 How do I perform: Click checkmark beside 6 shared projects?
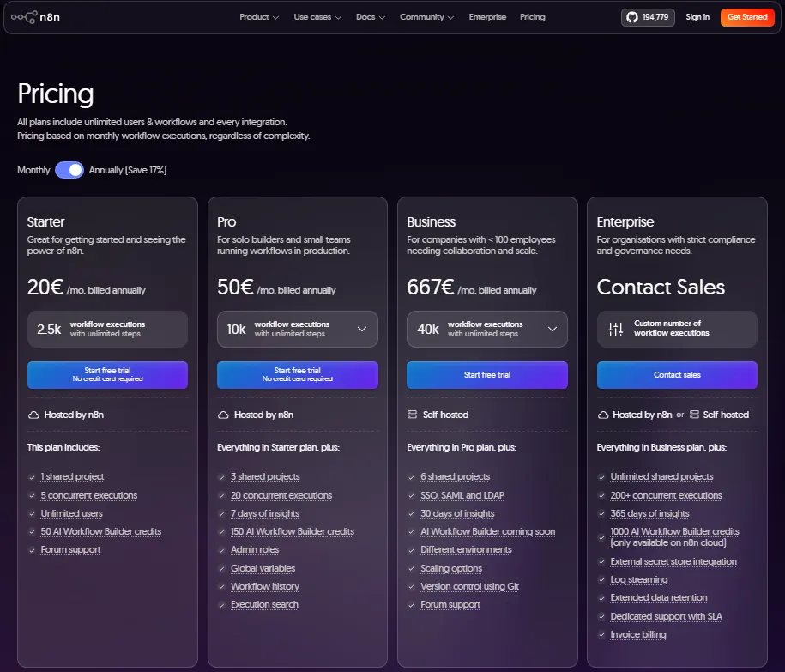pos(412,477)
